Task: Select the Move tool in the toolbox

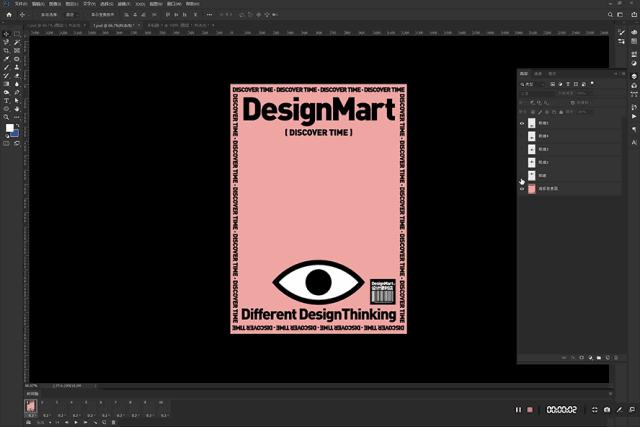Action: [6, 34]
